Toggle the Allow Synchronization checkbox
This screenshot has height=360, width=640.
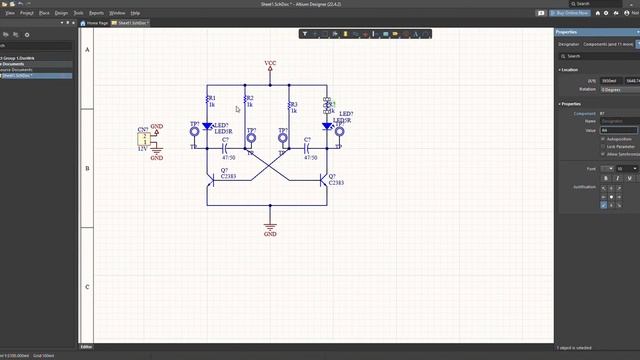603,154
